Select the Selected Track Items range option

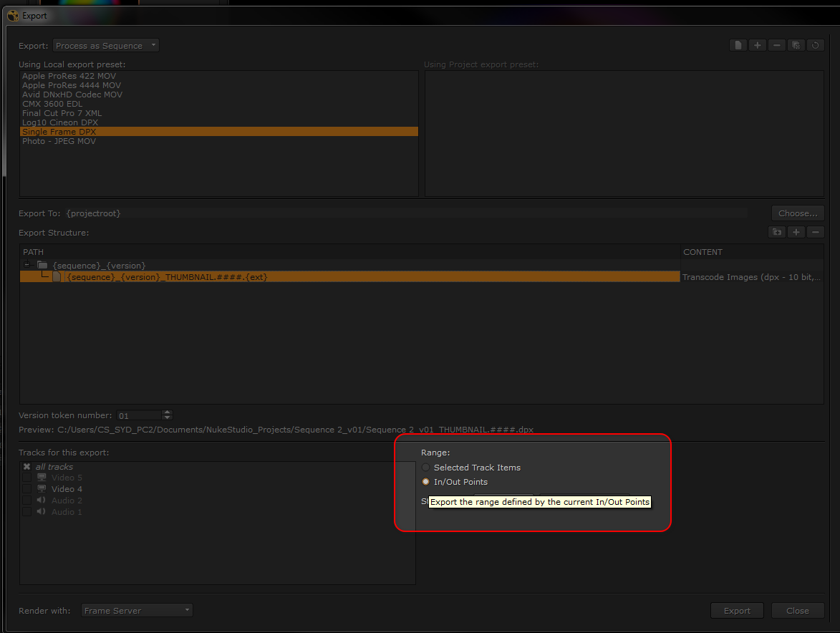426,468
